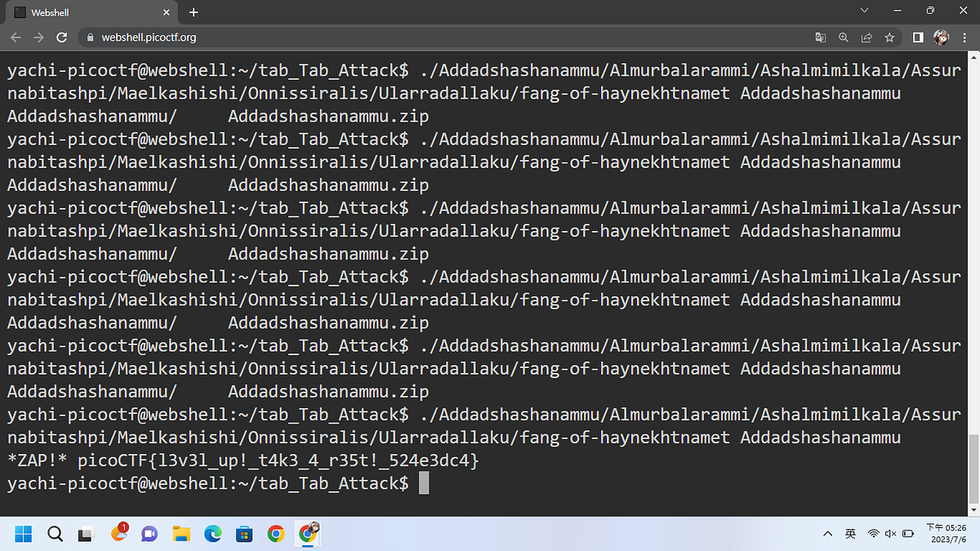Image resolution: width=980 pixels, height=551 pixels.
Task: Switch the 英 input language indicator
Action: coord(849,534)
